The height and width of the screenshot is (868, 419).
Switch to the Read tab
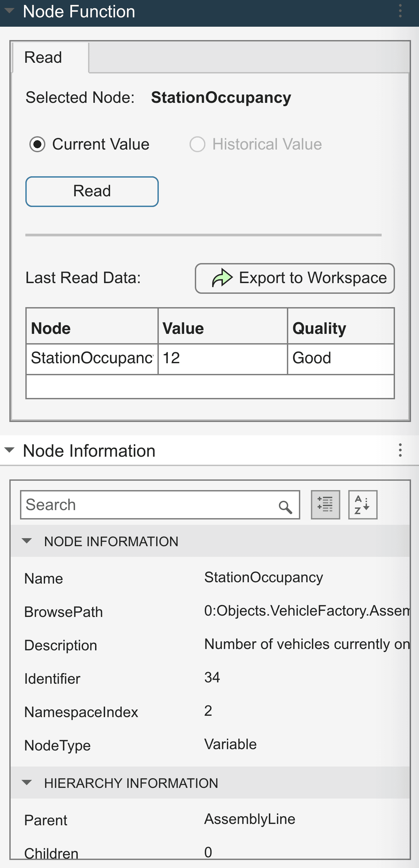pyautogui.click(x=50, y=57)
